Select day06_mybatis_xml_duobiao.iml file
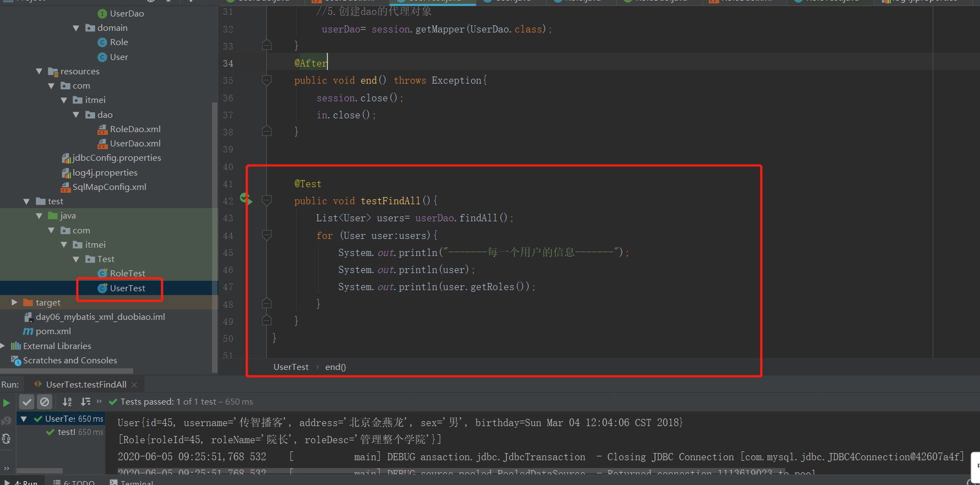This screenshot has width=980, height=485. click(100, 317)
